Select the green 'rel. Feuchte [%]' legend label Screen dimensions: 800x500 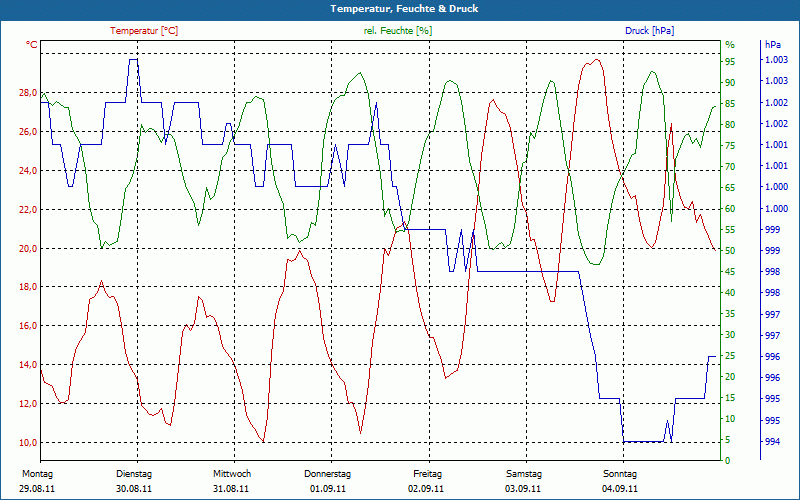(398, 31)
